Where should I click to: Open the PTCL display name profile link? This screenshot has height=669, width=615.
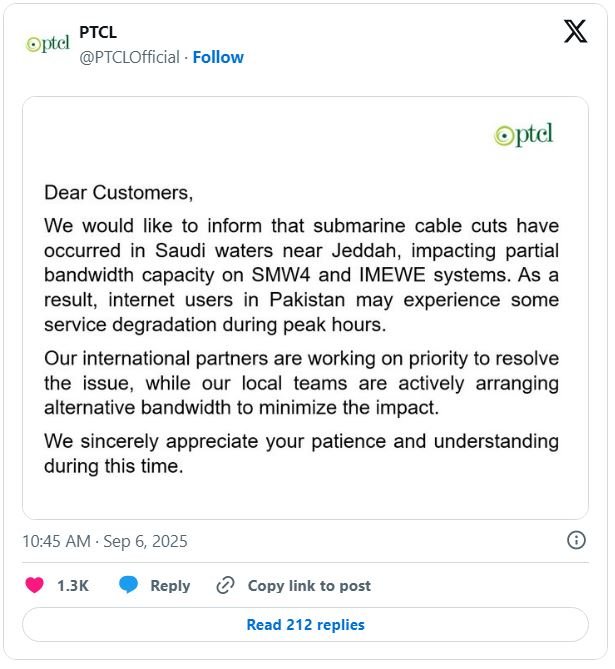pyautogui.click(x=98, y=33)
